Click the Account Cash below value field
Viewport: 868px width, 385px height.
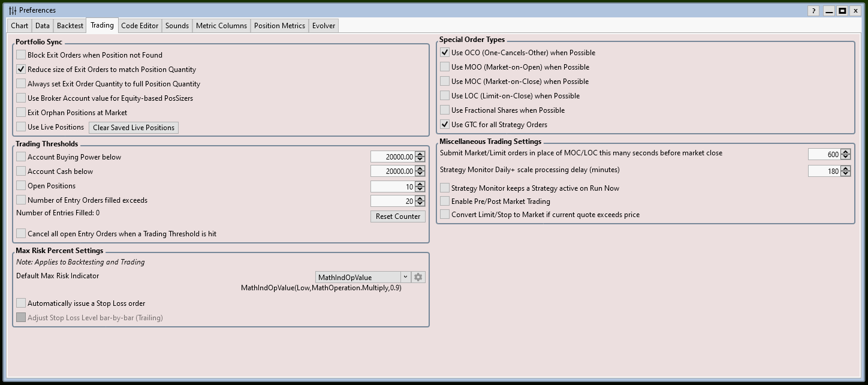tap(392, 172)
